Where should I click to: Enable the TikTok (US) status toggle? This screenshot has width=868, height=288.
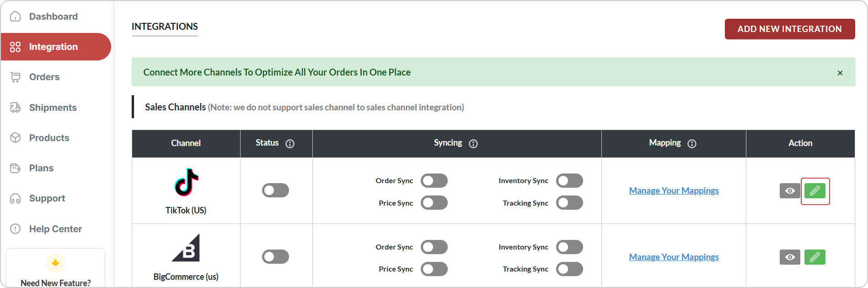(x=275, y=190)
